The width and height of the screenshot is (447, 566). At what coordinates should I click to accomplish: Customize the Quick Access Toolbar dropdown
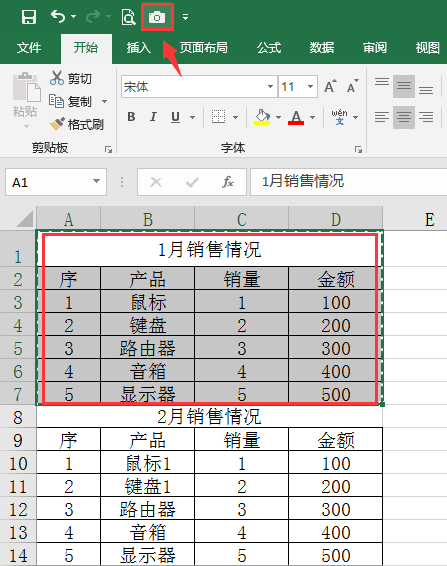[x=185, y=17]
